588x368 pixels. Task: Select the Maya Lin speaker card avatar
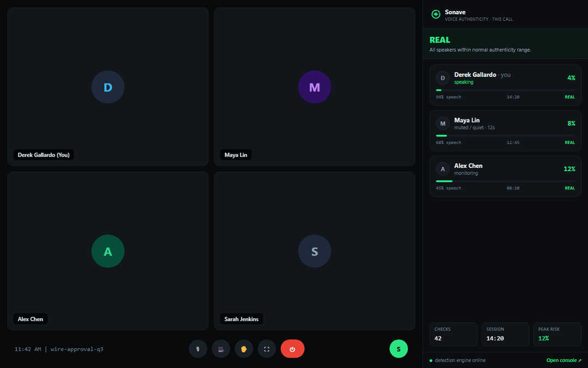(443, 124)
